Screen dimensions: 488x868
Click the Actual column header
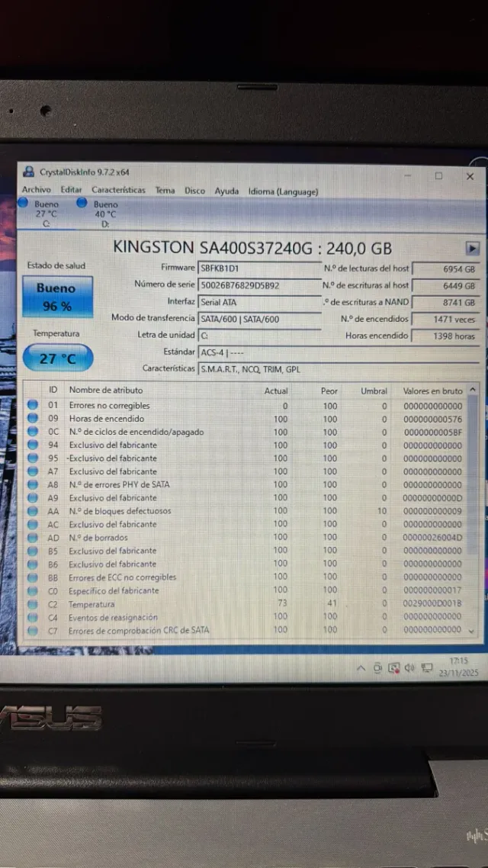(276, 391)
